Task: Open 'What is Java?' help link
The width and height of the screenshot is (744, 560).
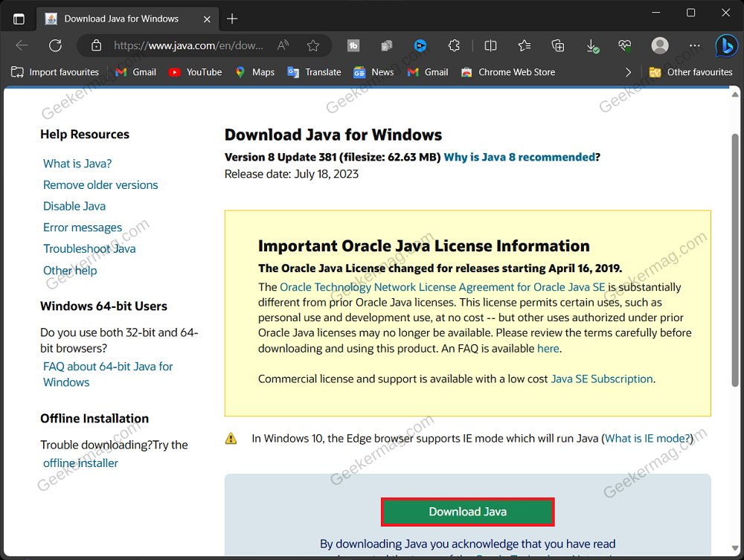Action: (77, 164)
